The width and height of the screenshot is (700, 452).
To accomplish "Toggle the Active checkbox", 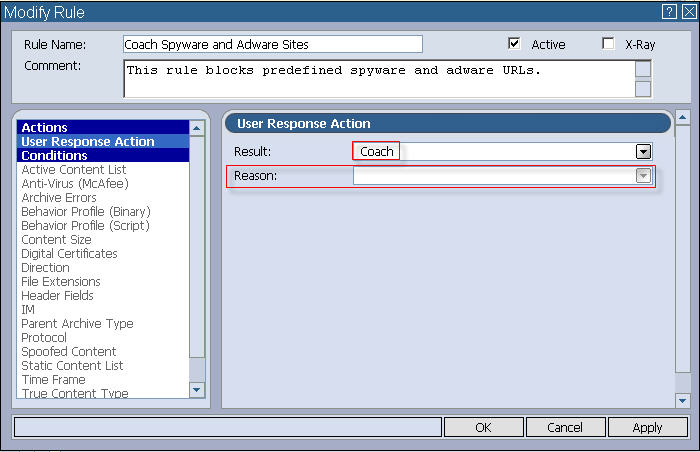I will click(514, 44).
